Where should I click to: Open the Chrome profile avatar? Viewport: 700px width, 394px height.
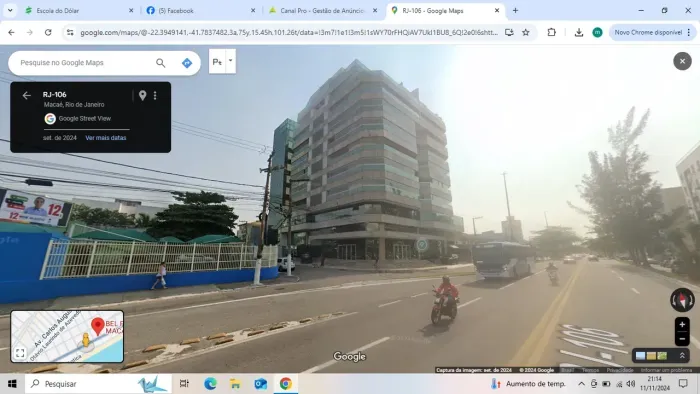click(x=597, y=32)
